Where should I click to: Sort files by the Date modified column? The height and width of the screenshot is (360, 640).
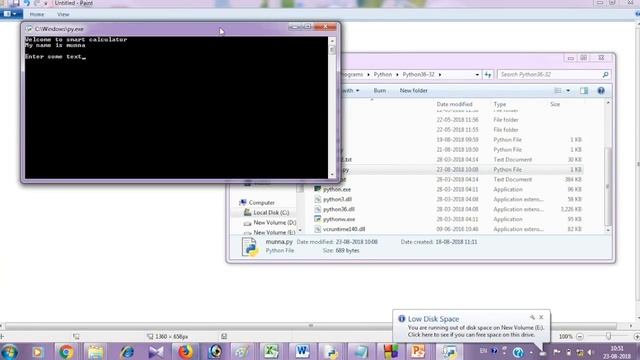pos(454,104)
